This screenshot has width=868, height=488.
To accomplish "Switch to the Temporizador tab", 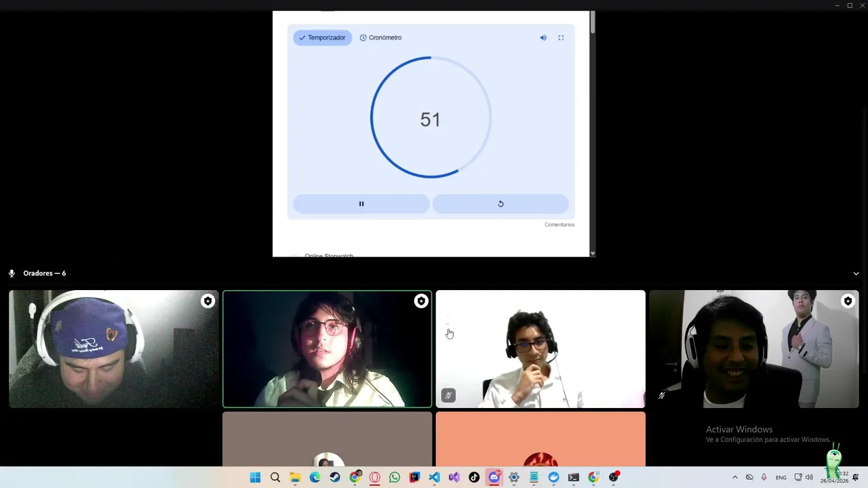I will [x=322, y=37].
